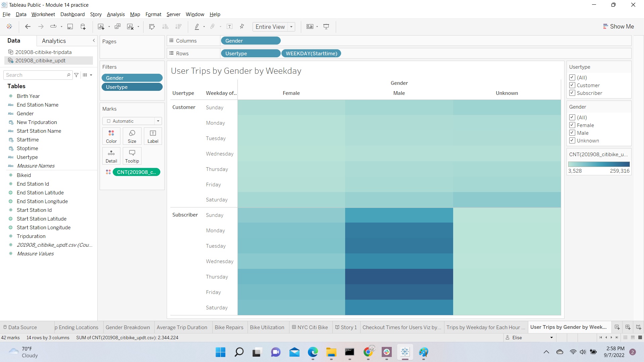Click the Save icon in toolbar
Viewport: 644px width, 362px height.
70,26
